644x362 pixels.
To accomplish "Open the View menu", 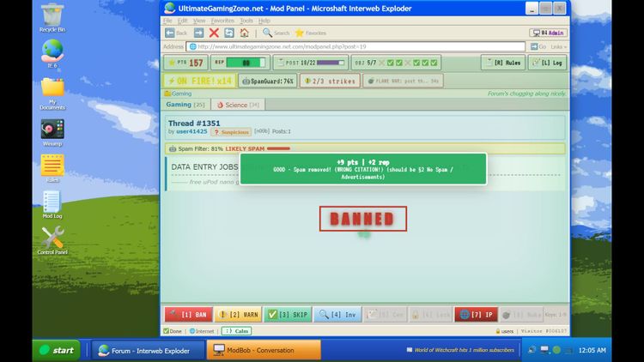I will coord(199,21).
